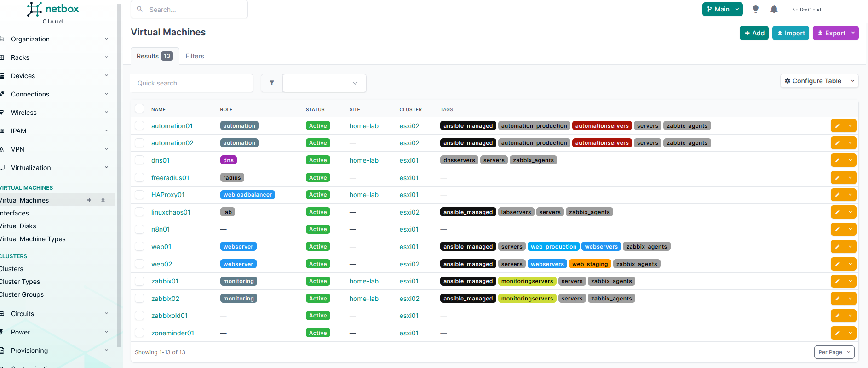Switch to the Filters tab
868x368 pixels.
(195, 56)
